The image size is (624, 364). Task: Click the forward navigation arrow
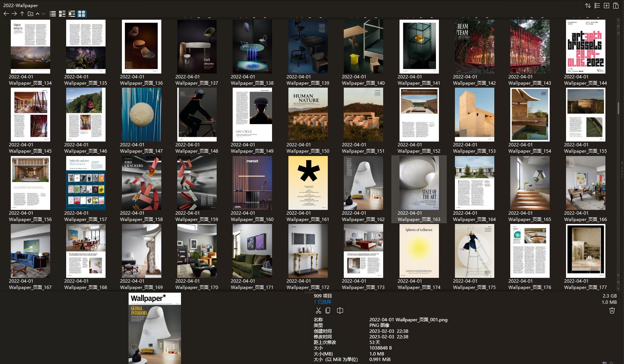coord(14,14)
